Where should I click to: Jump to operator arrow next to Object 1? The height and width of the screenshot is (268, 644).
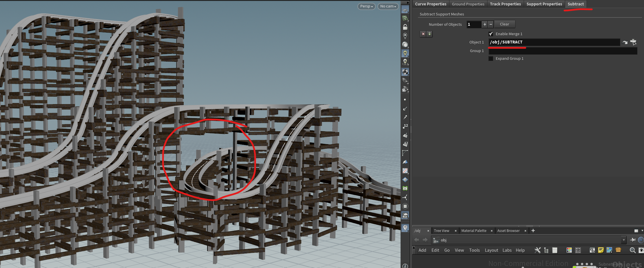(x=625, y=42)
